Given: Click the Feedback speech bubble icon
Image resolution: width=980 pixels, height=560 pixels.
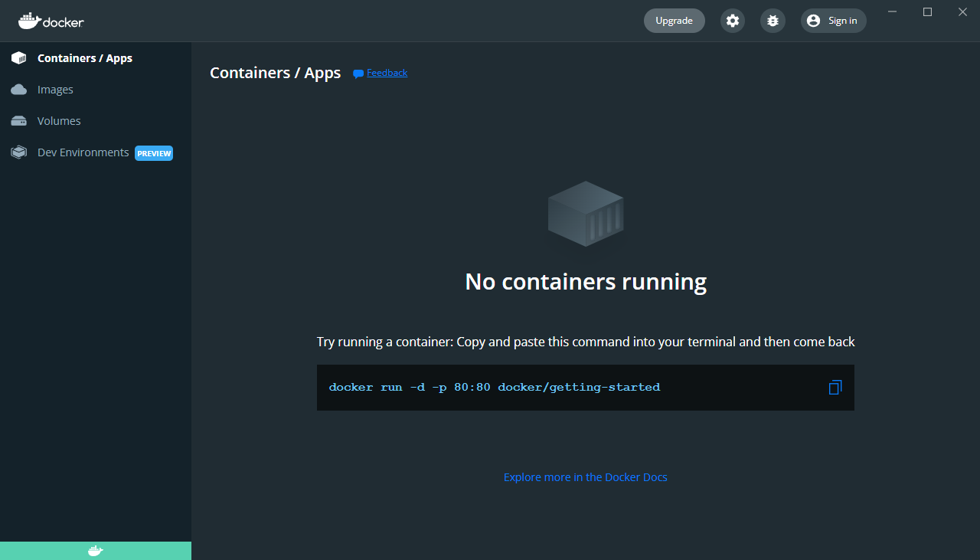Looking at the screenshot, I should [358, 74].
